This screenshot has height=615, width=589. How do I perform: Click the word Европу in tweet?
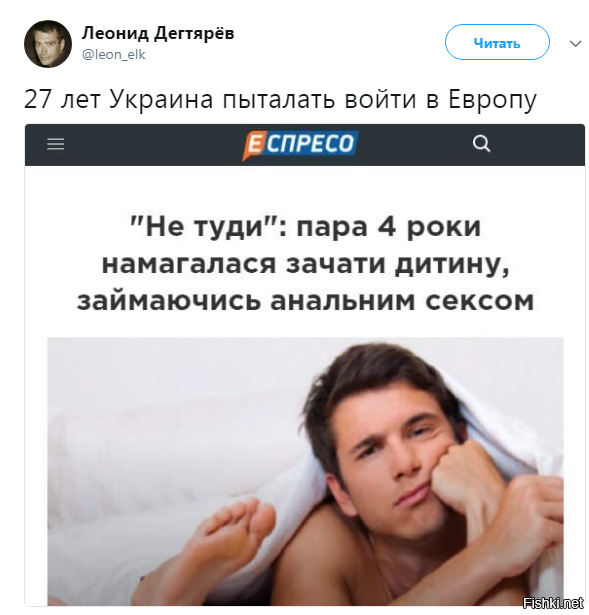pyautogui.click(x=492, y=100)
